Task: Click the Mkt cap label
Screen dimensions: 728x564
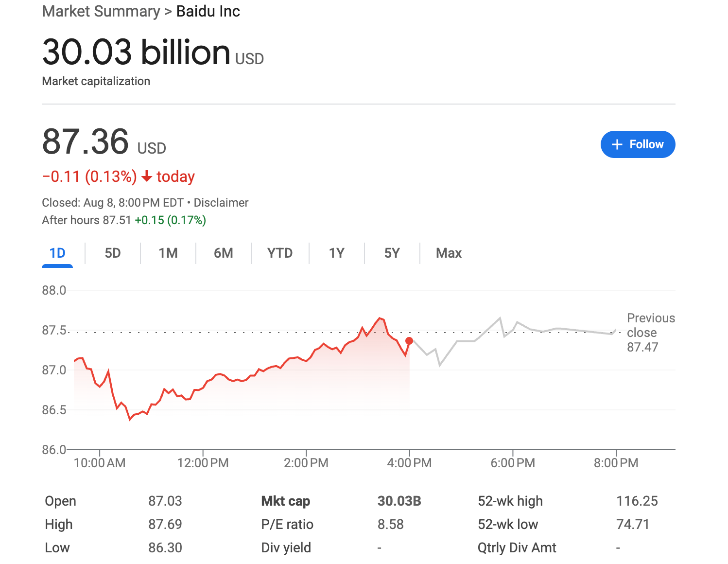Action: click(286, 501)
